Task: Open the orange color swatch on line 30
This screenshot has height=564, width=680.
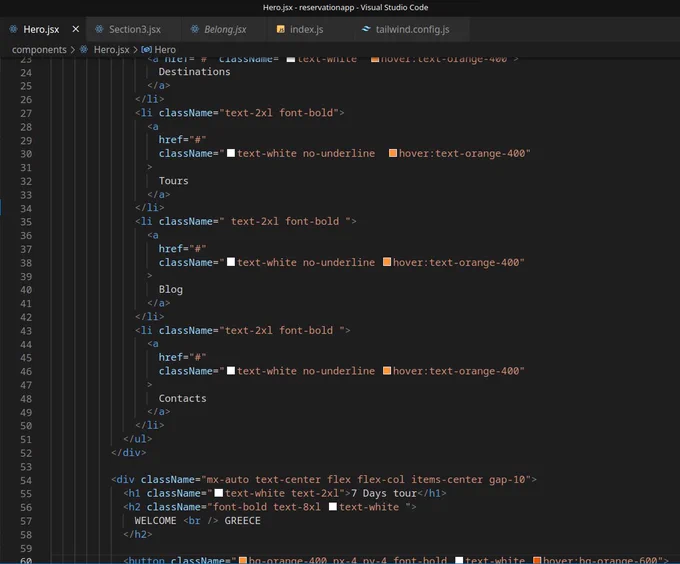Action: 393,153
